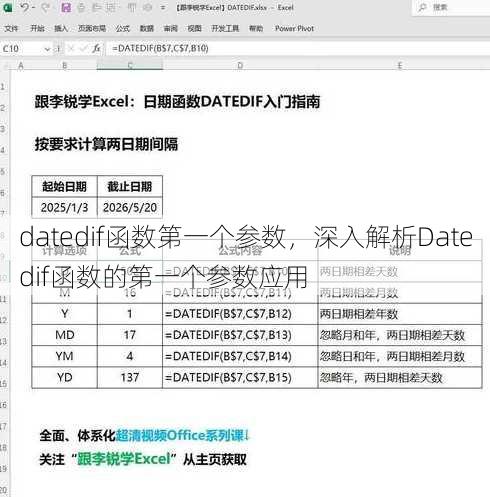
Task: Select the cell containing YM
Action: pyautogui.click(x=64, y=356)
